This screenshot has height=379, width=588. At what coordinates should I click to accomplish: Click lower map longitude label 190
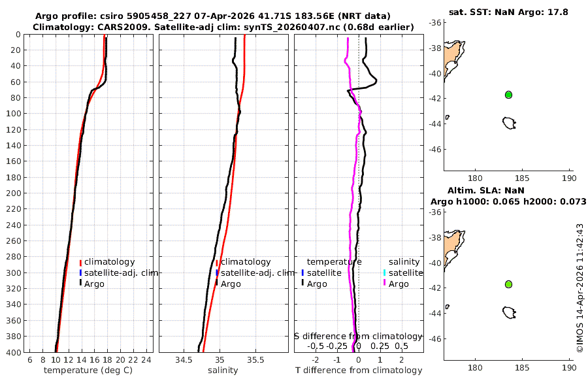569,367
